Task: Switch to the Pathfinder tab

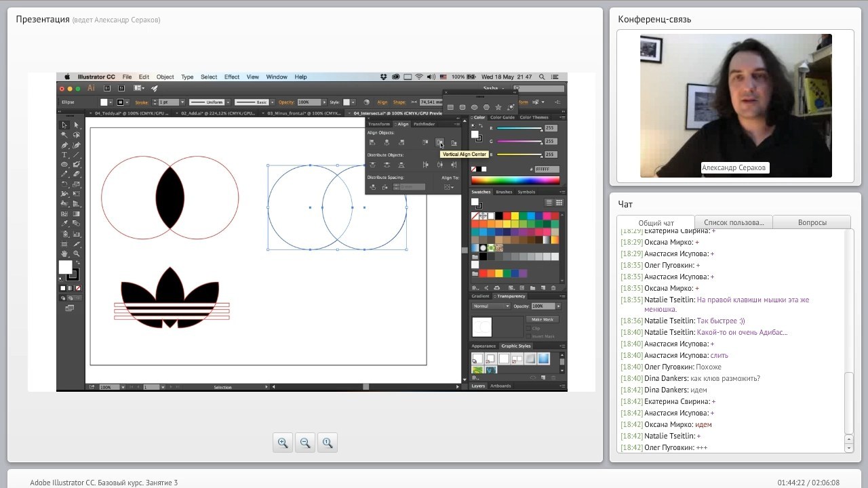Action: click(x=425, y=124)
